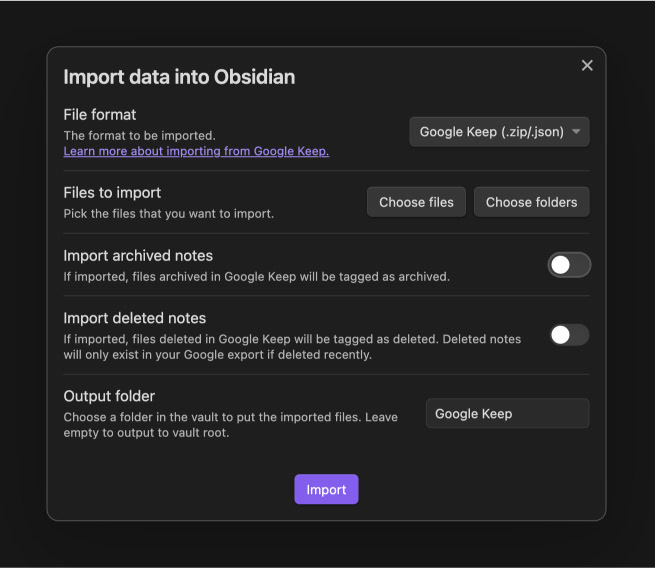This screenshot has height=568, width=655.
Task: Open the Learn more about importing link
Action: 196,151
